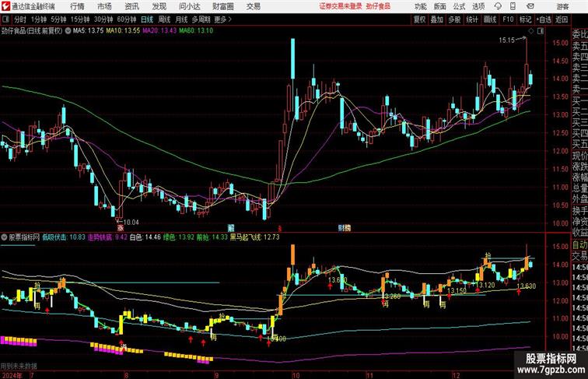
Task: Click the 走势铁底: 9.42 indicator value
Action: (107, 237)
